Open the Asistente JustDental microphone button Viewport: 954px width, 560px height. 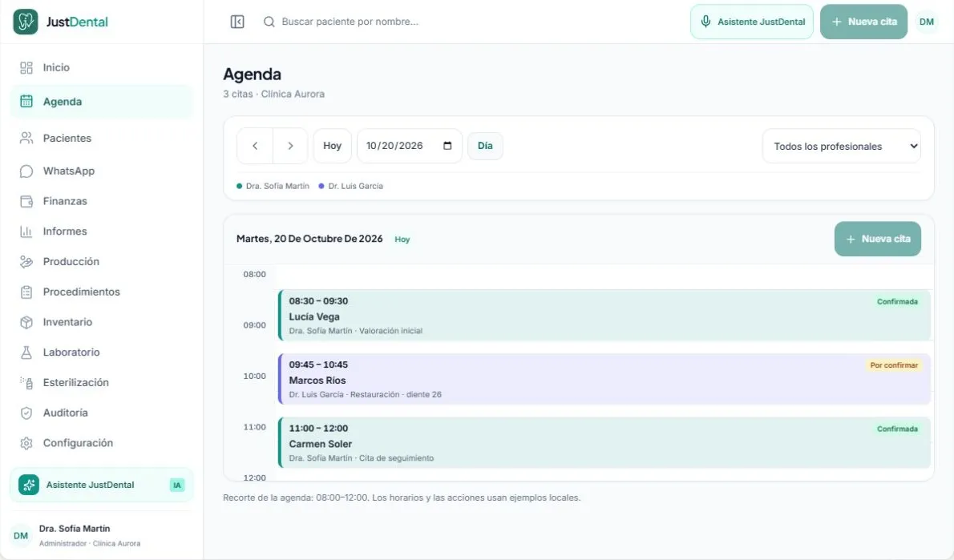click(x=751, y=22)
